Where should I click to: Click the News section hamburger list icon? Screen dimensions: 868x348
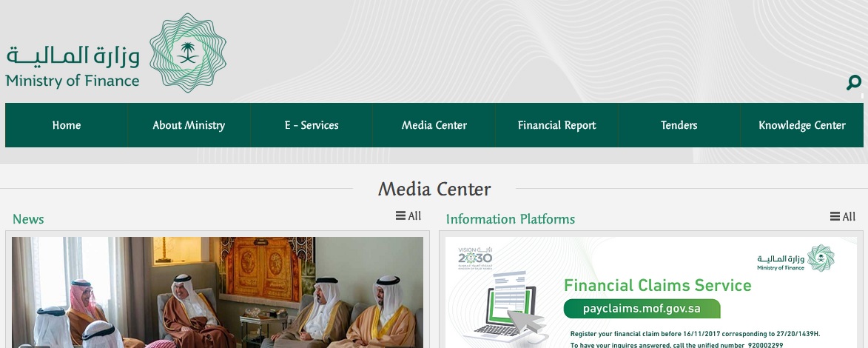coord(400,216)
